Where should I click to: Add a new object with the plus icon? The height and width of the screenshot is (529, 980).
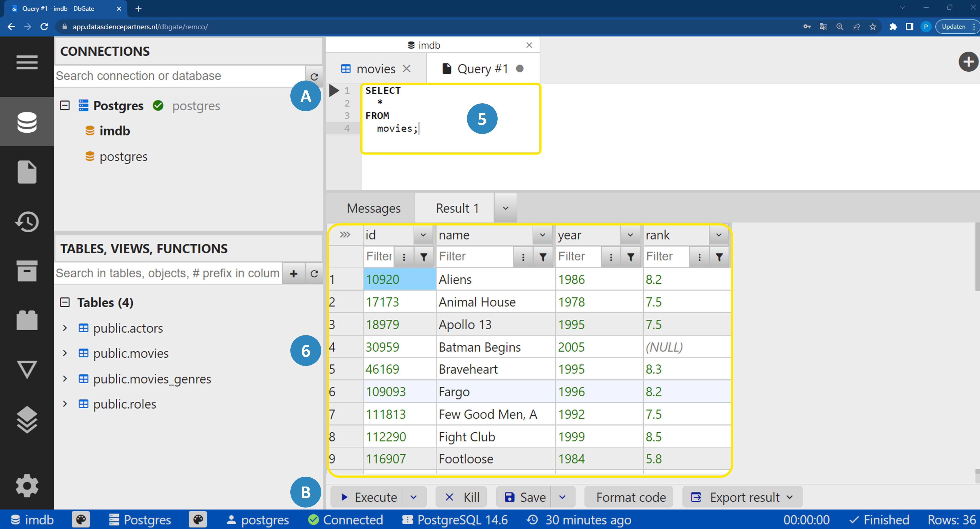293,273
